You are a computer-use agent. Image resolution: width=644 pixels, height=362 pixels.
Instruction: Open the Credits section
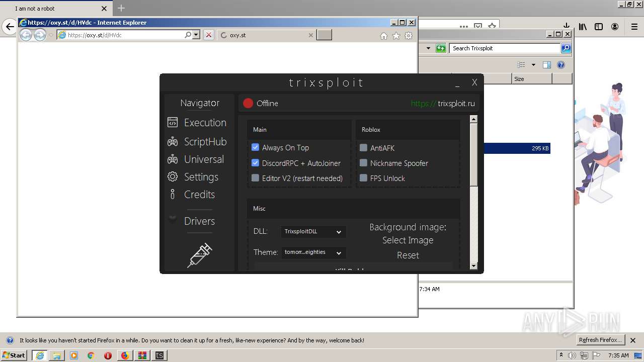tap(199, 195)
